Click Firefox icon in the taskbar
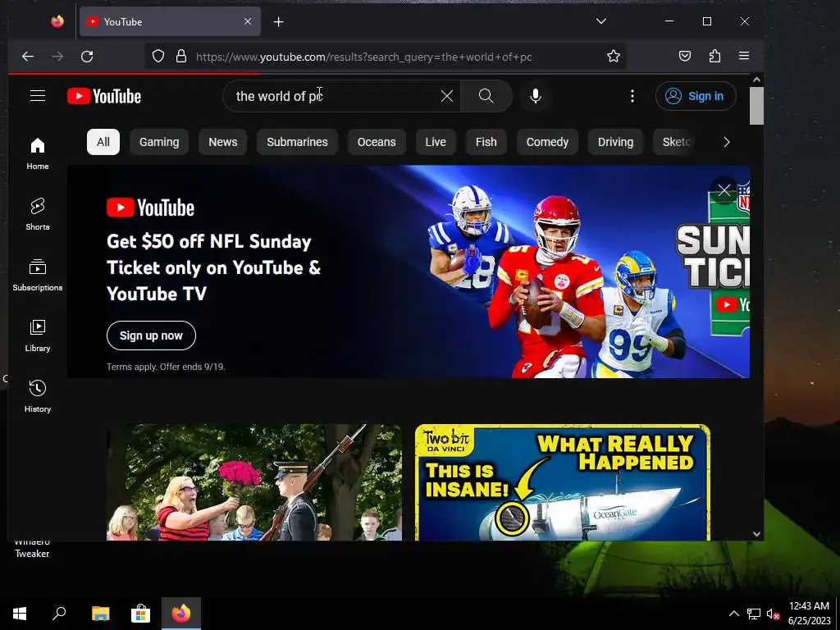Screen dimensions: 840x630 pos(181,614)
